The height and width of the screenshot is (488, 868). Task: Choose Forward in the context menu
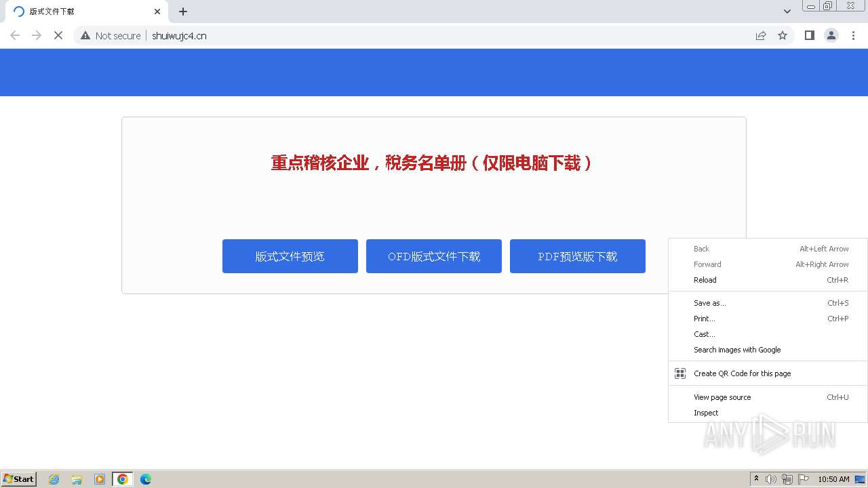point(768,264)
